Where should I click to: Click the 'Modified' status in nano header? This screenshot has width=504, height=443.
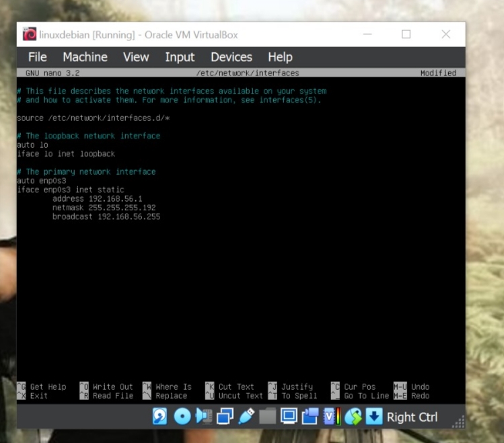click(439, 73)
